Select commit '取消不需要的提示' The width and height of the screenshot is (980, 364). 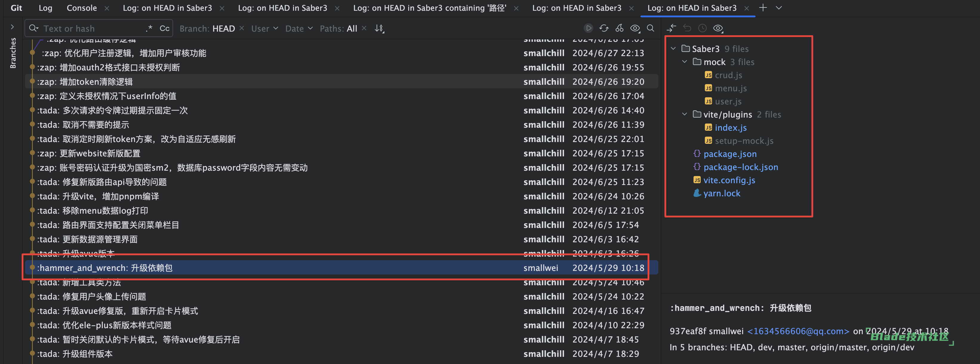point(342,124)
